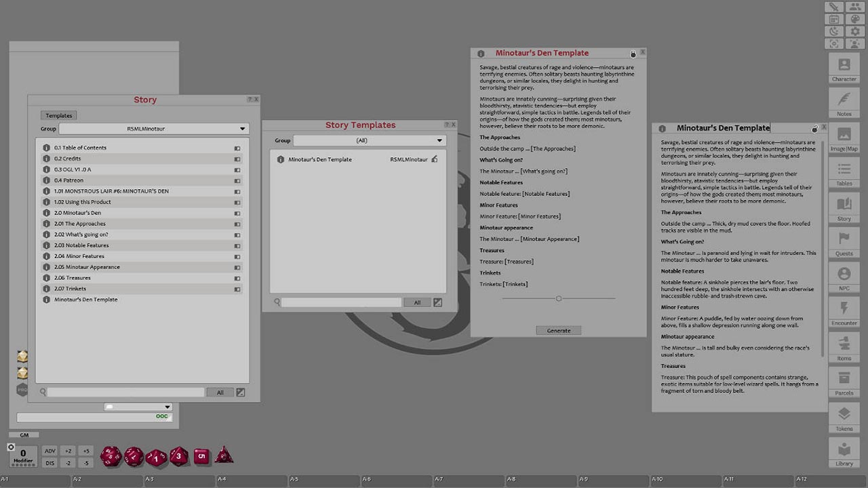Open the Tables sidebar panel
Screen dimensions: 868x488
tap(844, 174)
